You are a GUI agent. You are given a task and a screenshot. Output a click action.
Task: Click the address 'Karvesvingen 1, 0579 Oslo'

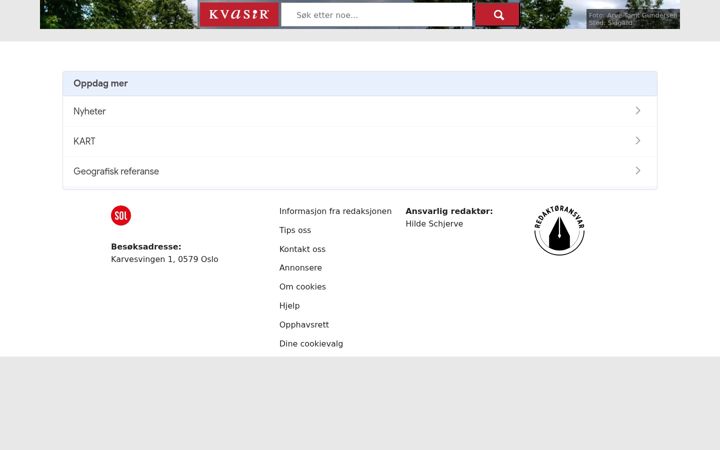(x=164, y=259)
